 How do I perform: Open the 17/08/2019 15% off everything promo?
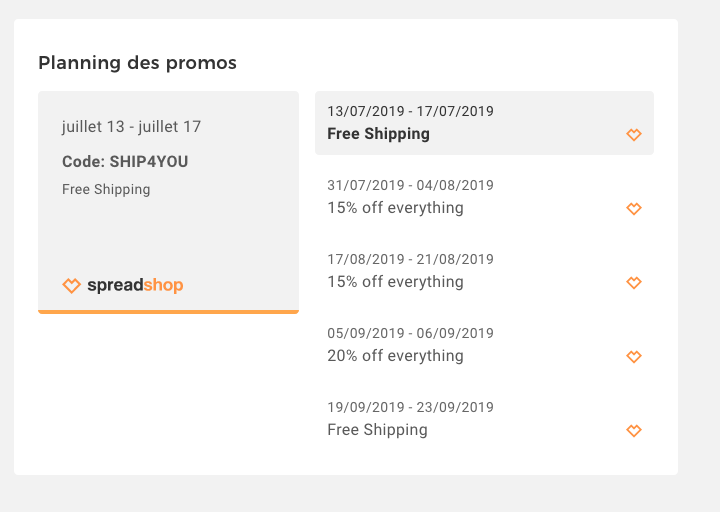395,282
